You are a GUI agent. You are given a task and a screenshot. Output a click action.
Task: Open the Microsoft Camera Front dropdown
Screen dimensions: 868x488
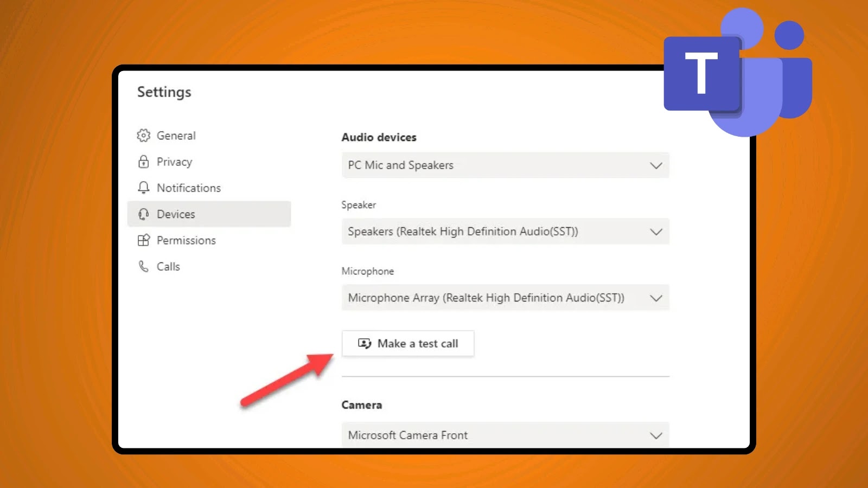tap(505, 435)
